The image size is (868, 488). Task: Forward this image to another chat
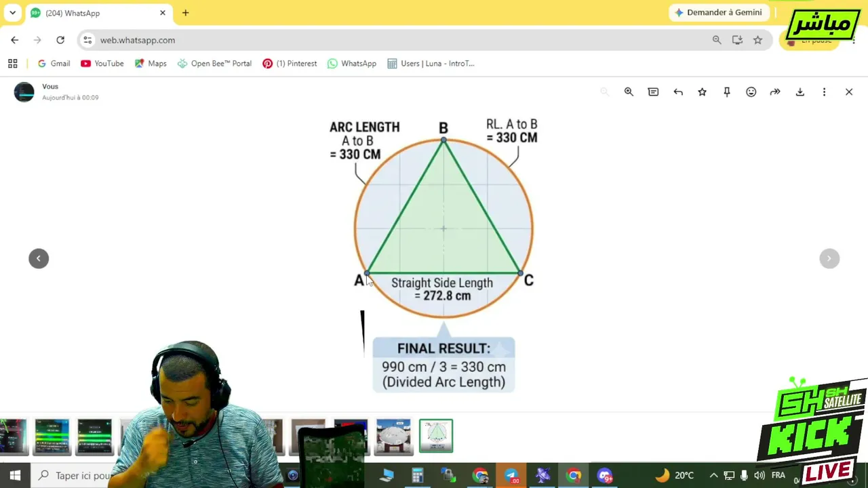click(775, 92)
